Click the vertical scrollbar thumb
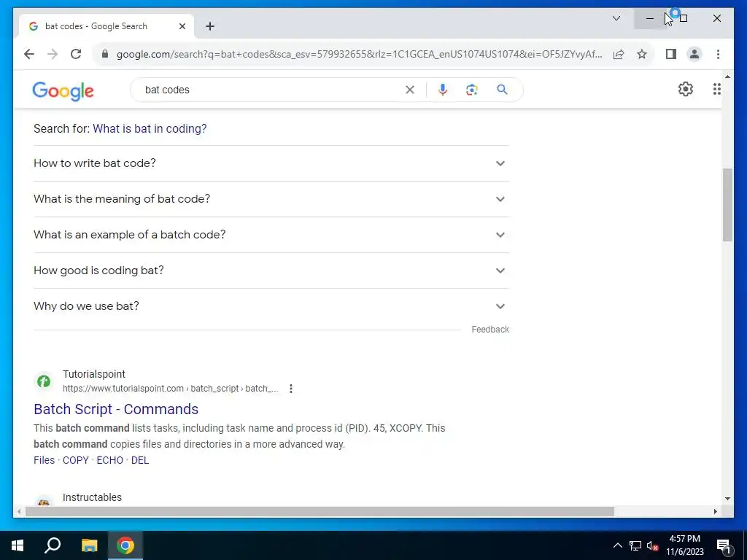The width and height of the screenshot is (747, 560). point(727,205)
